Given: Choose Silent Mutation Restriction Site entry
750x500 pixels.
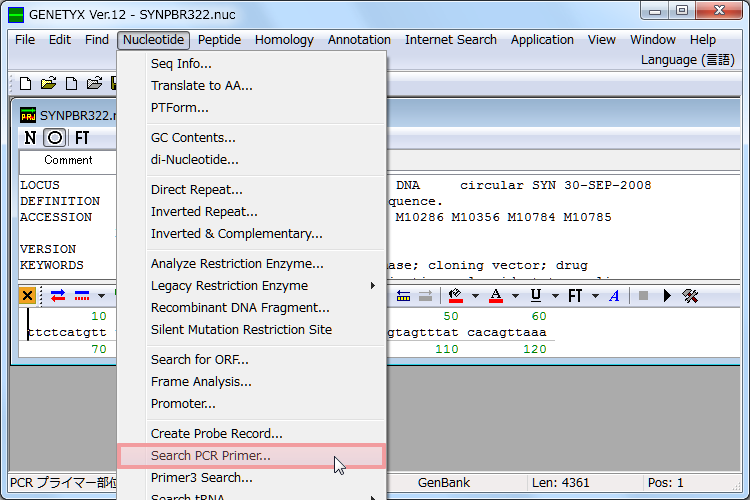Looking at the screenshot, I should point(252,330).
